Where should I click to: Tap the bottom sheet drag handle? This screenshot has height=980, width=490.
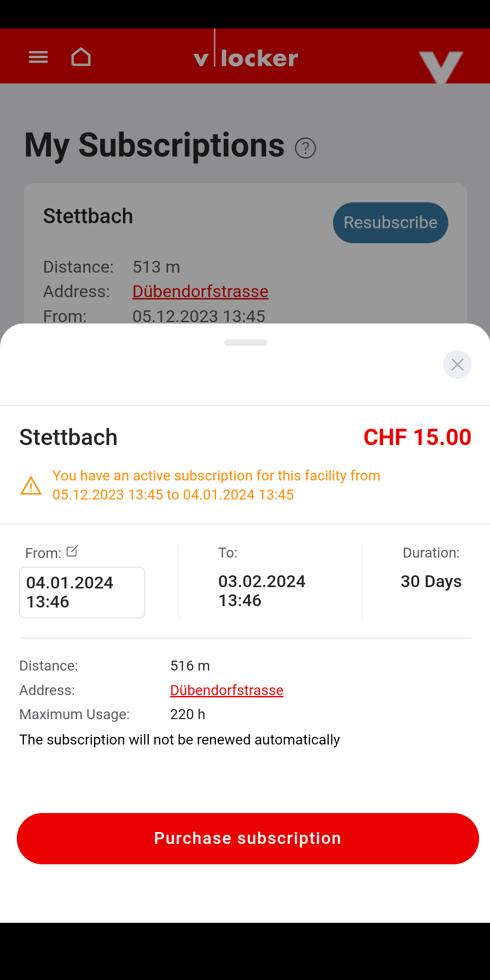point(245,343)
